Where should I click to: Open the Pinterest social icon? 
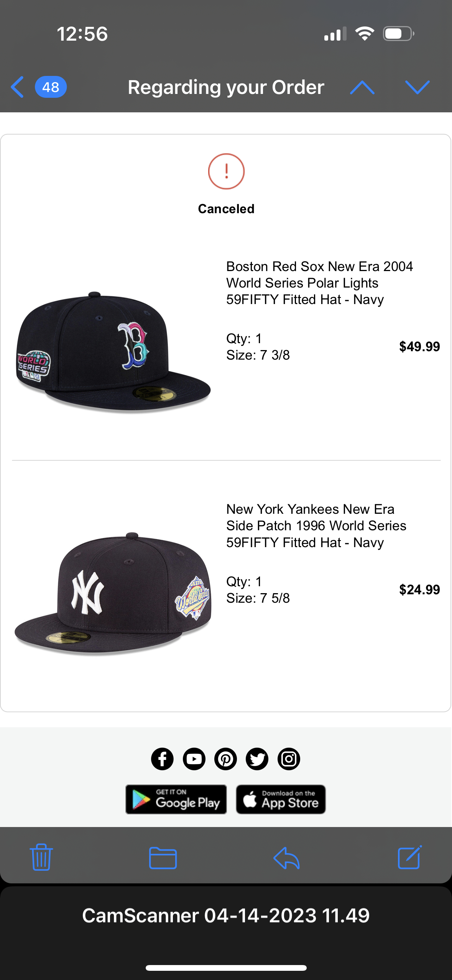(225, 759)
